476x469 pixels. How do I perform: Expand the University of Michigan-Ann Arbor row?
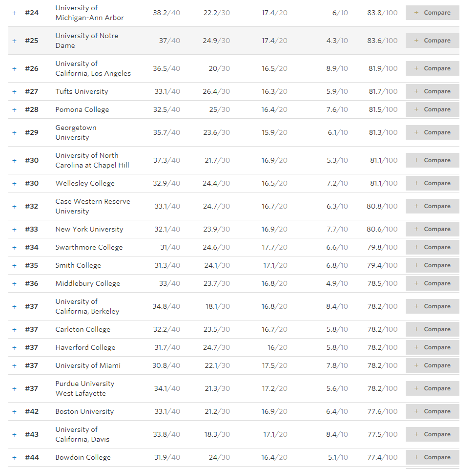click(x=14, y=13)
